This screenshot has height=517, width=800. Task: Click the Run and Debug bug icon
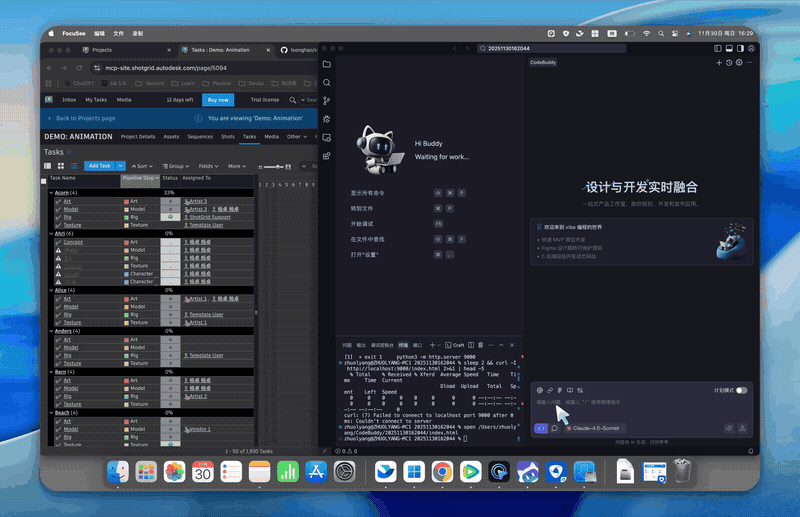tap(327, 119)
